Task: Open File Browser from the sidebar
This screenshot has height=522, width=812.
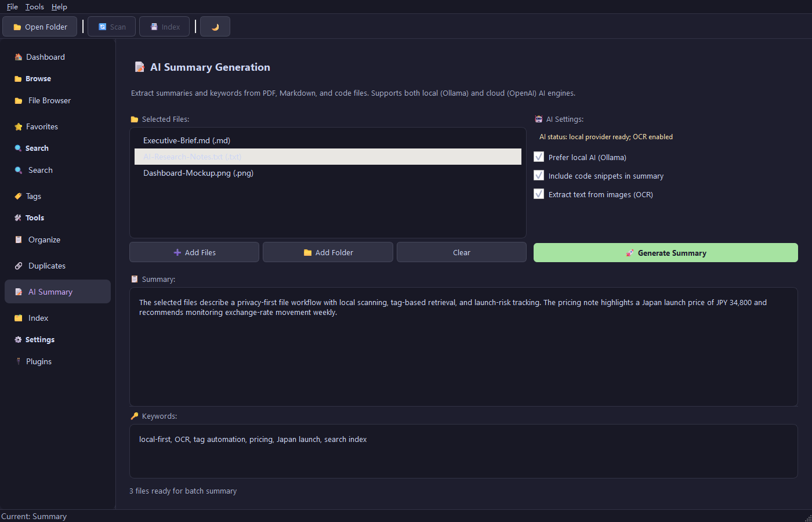Action: pos(57,100)
